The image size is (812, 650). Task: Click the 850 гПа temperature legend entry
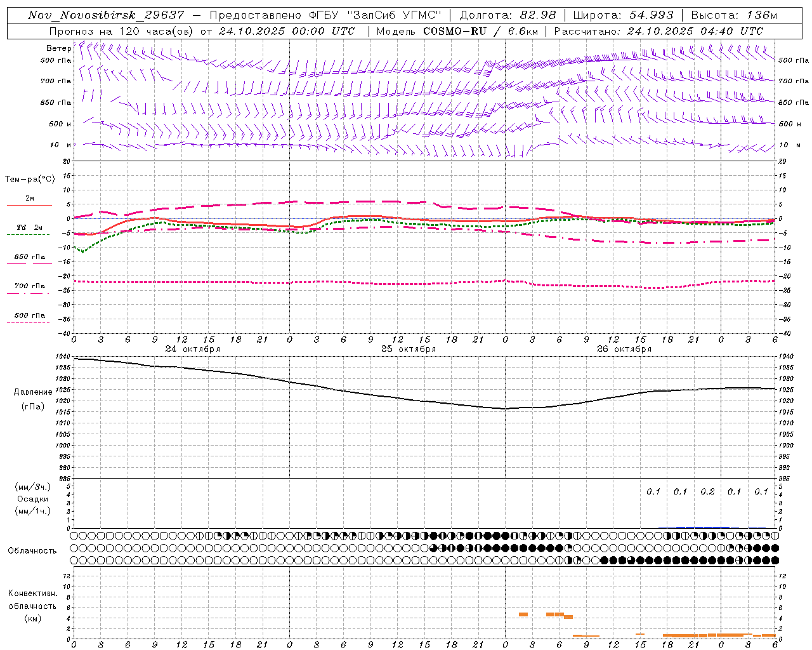click(x=29, y=258)
